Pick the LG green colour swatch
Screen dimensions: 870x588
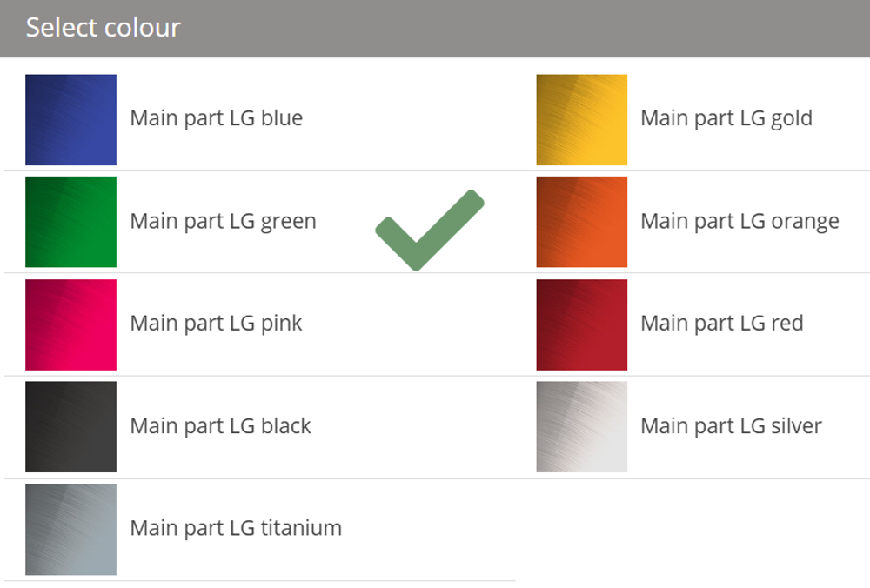click(x=70, y=222)
